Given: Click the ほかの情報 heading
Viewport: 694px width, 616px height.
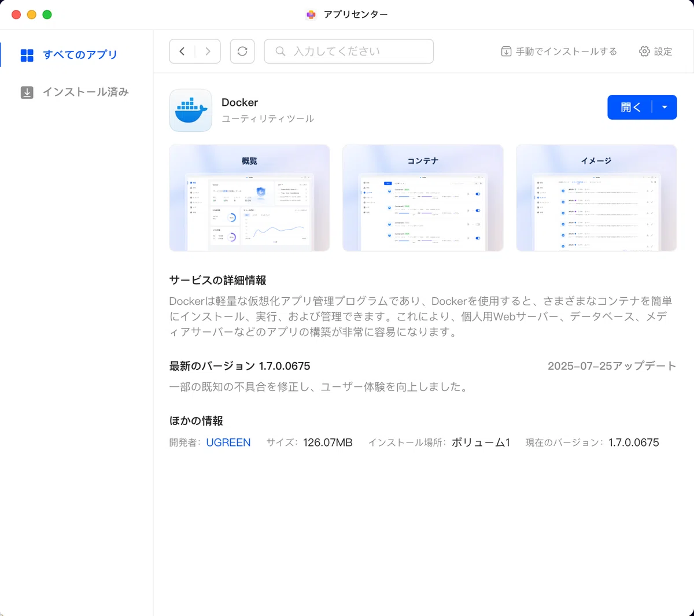Looking at the screenshot, I should [196, 421].
